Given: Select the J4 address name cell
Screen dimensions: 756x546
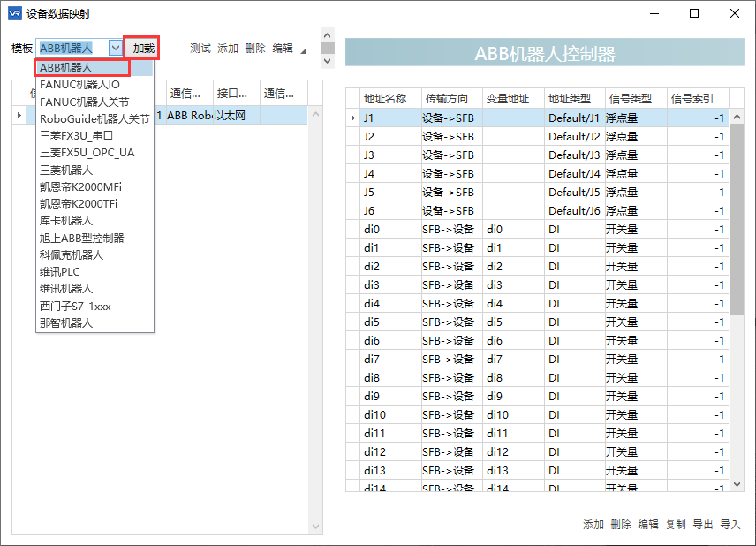Looking at the screenshot, I should pyautogui.click(x=391, y=174).
